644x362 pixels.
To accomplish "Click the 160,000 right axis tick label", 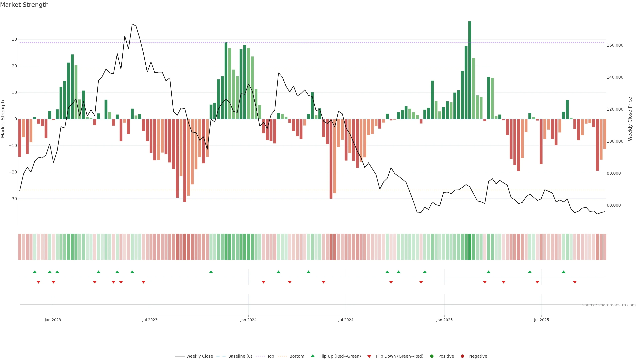I will click(615, 45).
